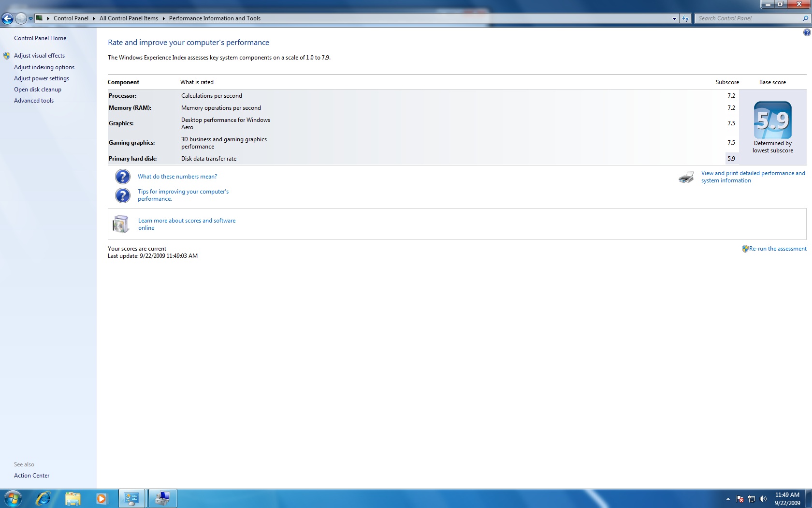Screen dimensions: 812x508
Task: Click the Refresh button beside address bar
Action: 685,18
